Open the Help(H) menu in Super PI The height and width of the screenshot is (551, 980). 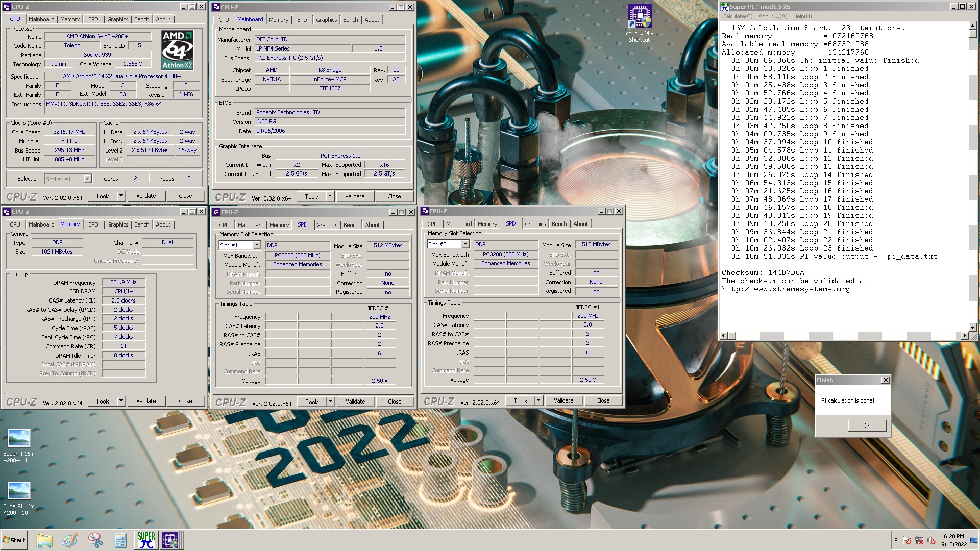click(x=802, y=16)
